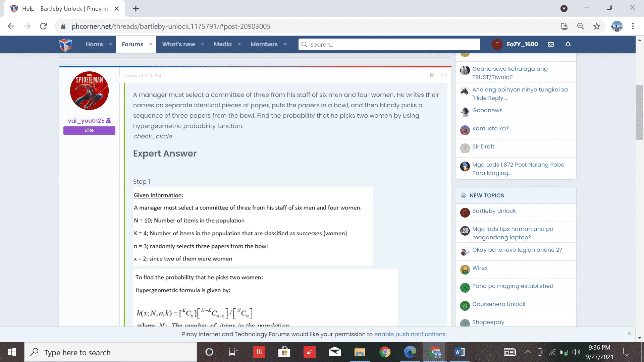Open 'Mga lods tips naman' laptop thread
Viewport: 644px width, 362px height.
pos(513,233)
